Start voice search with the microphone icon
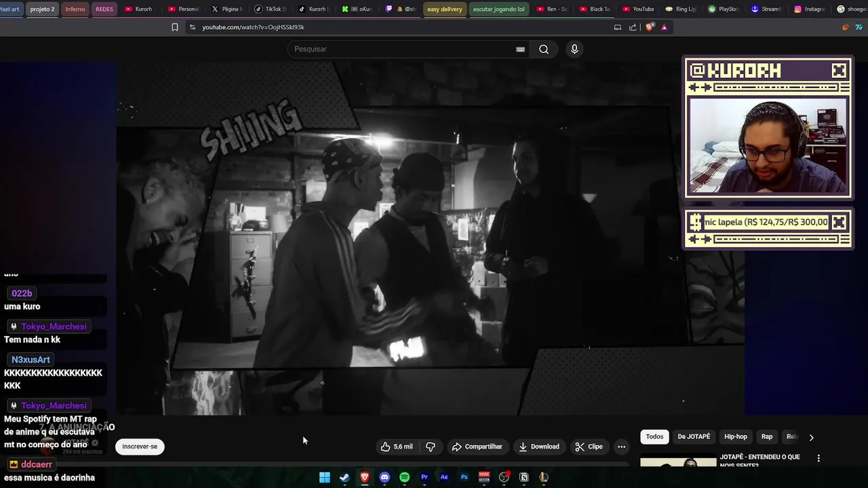This screenshot has width=868, height=488. coord(574,49)
